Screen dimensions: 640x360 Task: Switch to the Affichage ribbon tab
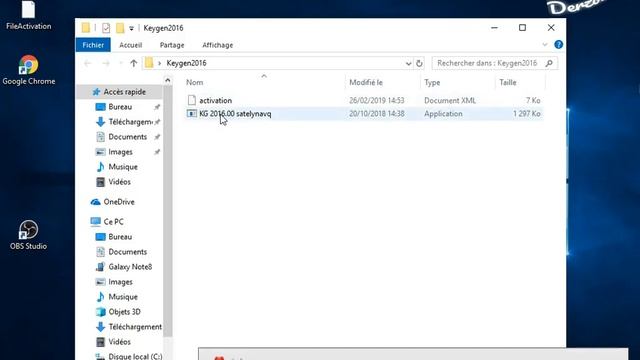[218, 45]
